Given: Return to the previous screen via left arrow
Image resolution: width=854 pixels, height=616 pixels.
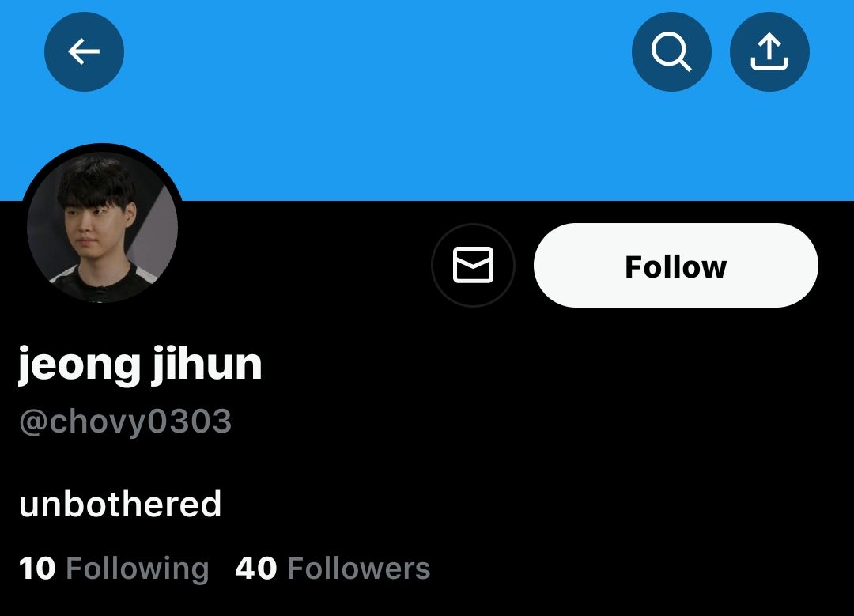Looking at the screenshot, I should 84,51.
